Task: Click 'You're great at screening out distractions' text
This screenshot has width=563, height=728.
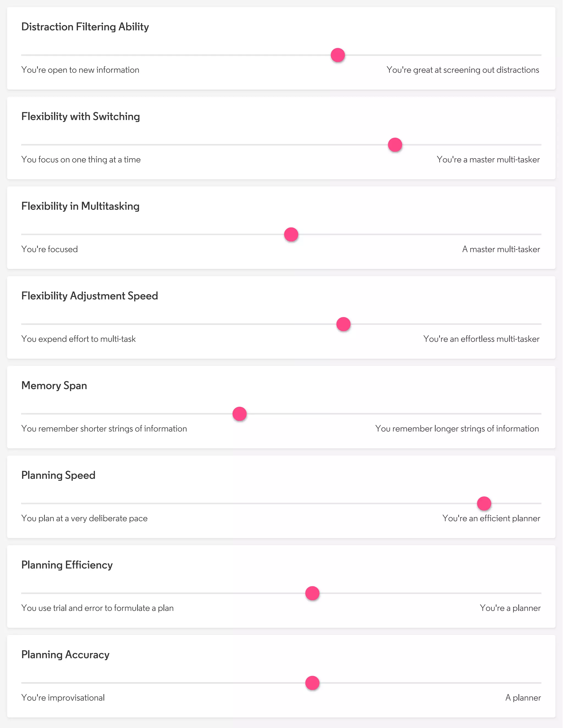Action: (x=463, y=70)
